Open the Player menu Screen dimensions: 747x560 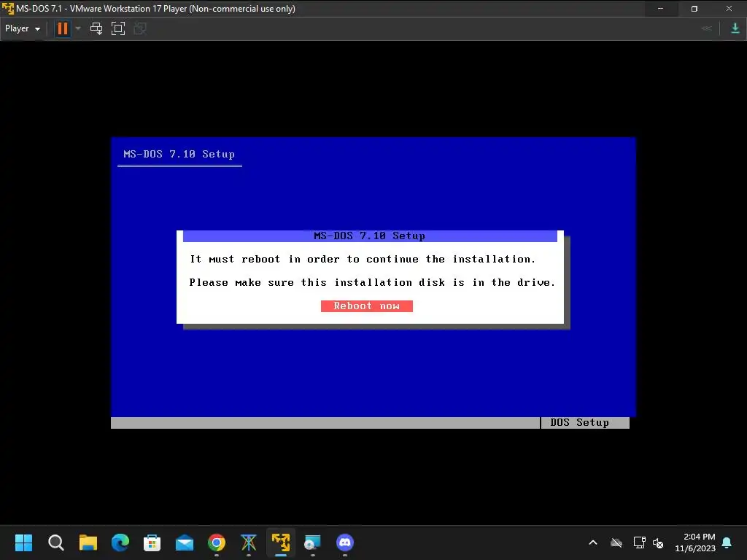22,28
